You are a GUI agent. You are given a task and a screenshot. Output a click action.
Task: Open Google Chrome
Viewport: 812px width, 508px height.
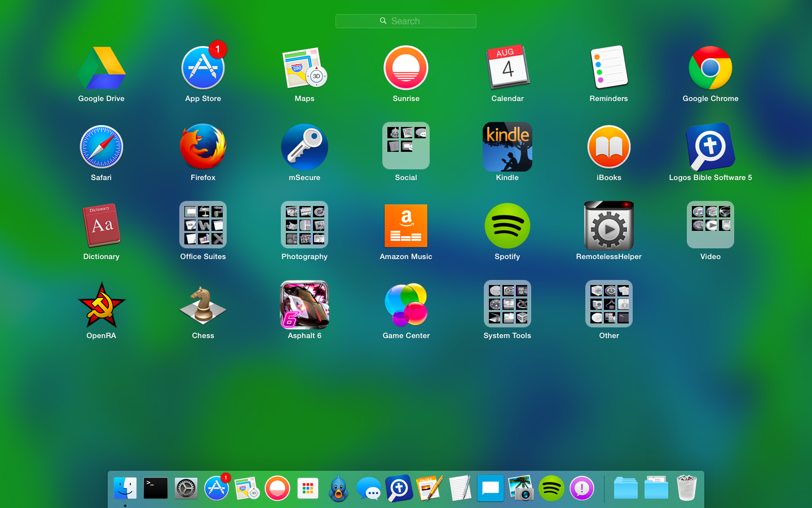click(710, 68)
